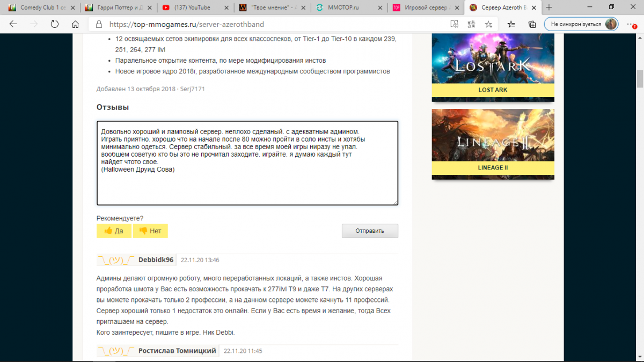Select thumbs-down 'Нет' recommendation
Image resolution: width=644 pixels, height=362 pixels.
(150, 231)
